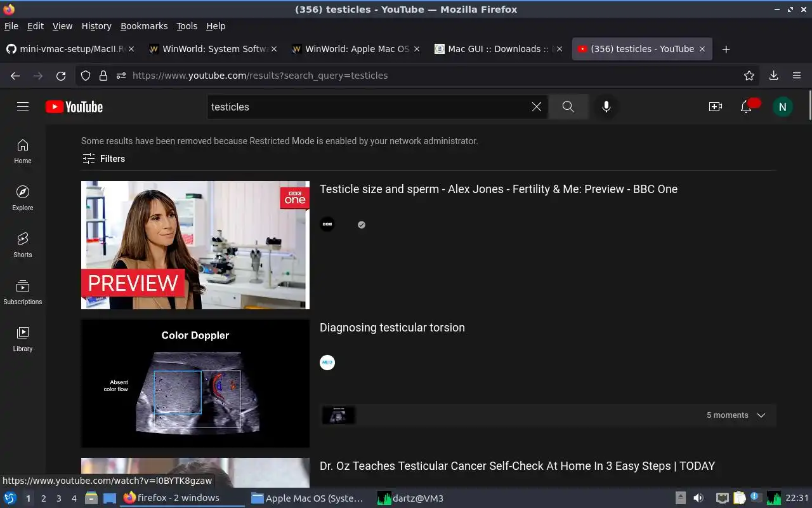Open the account avatar N
Screen dimensions: 812x508
tap(783, 107)
